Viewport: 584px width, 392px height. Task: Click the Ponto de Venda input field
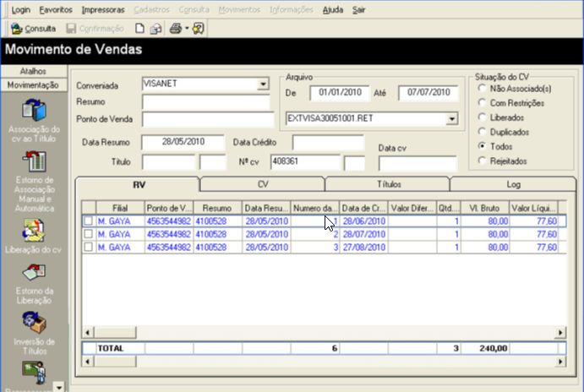208,119
